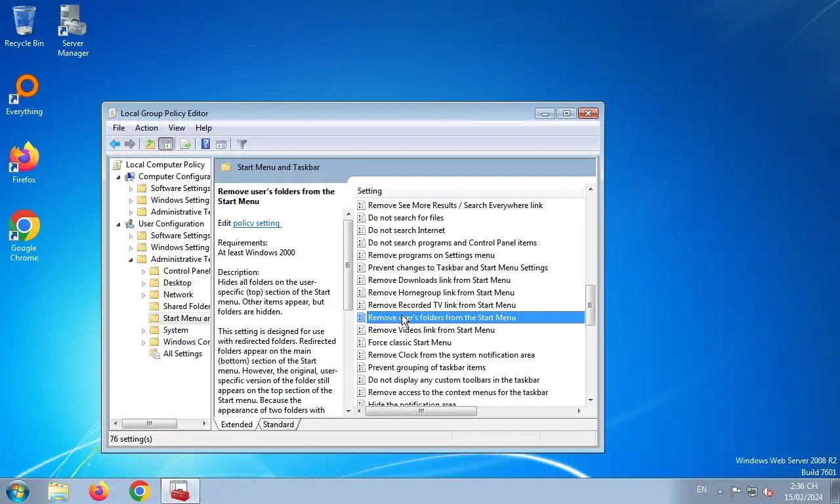Screen dimensions: 840x504
Task: Expand the Control Panel tree node
Action: 143,271
